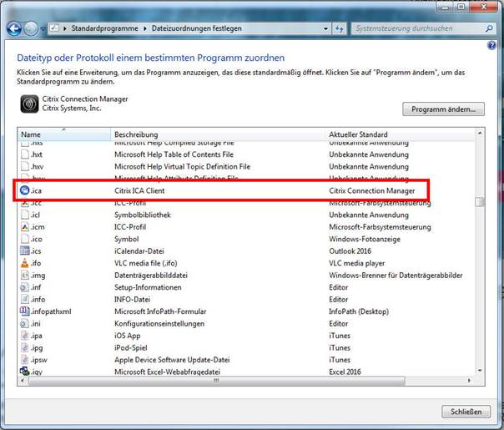The width and height of the screenshot is (504, 430).
Task: Select the .ics iCalendar file icon
Action: click(x=24, y=250)
